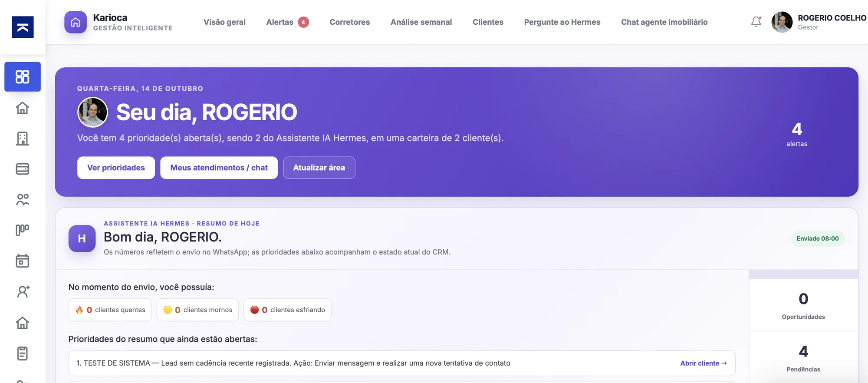The width and height of the screenshot is (868, 383).
Task: Click the lower house icon in sidebar
Action: [x=23, y=323]
